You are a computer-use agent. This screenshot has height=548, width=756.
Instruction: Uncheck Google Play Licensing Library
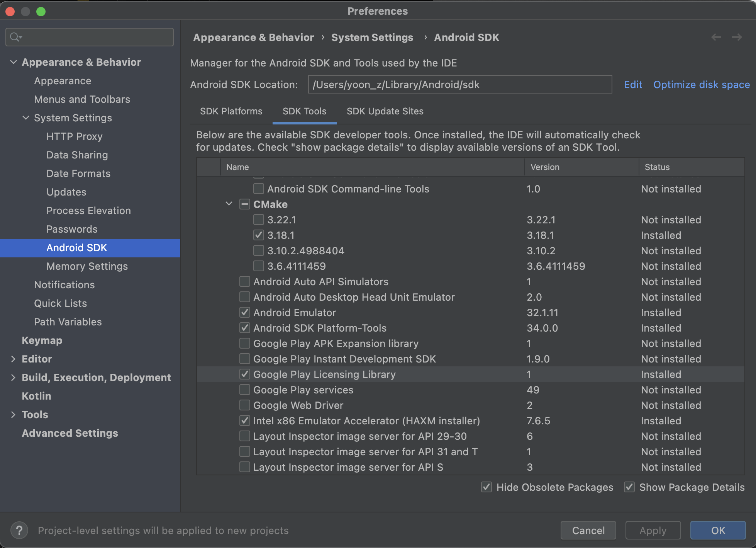point(245,374)
